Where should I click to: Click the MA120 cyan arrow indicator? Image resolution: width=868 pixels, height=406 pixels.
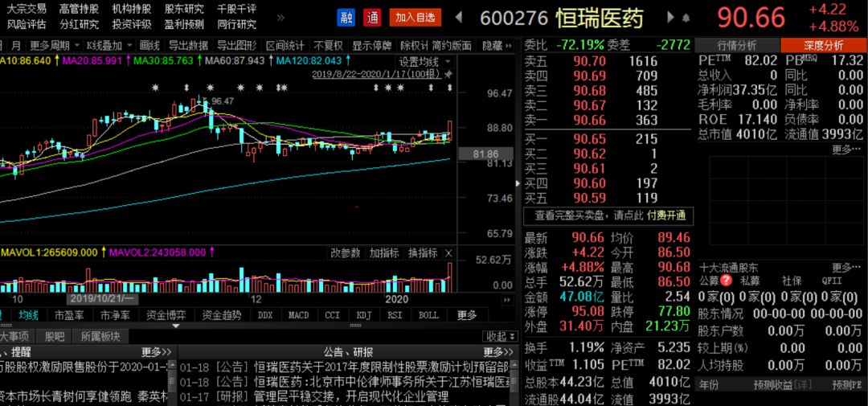tap(347, 60)
